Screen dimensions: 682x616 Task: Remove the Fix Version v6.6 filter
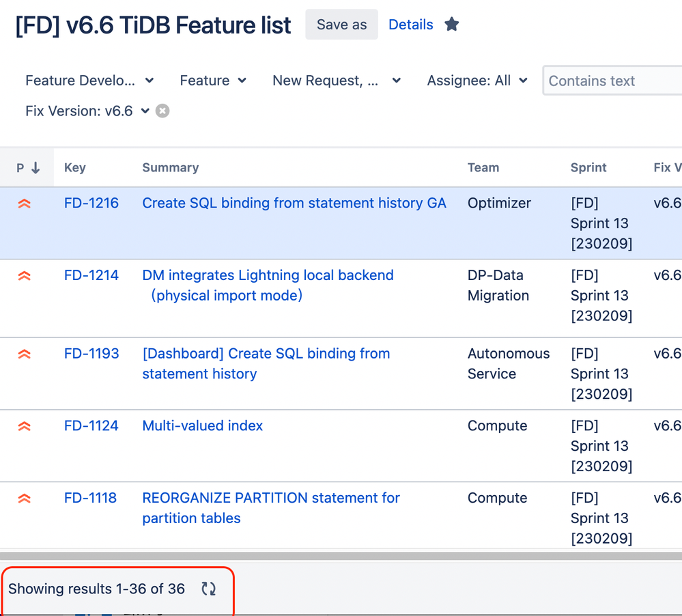162,111
